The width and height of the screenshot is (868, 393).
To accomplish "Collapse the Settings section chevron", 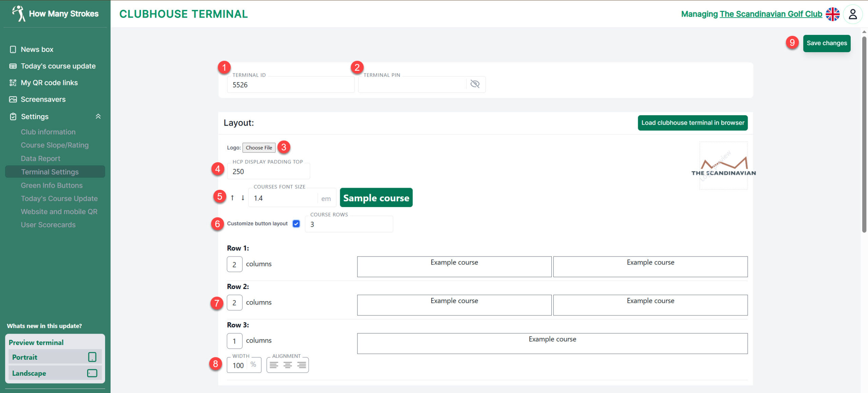I will pos(98,116).
